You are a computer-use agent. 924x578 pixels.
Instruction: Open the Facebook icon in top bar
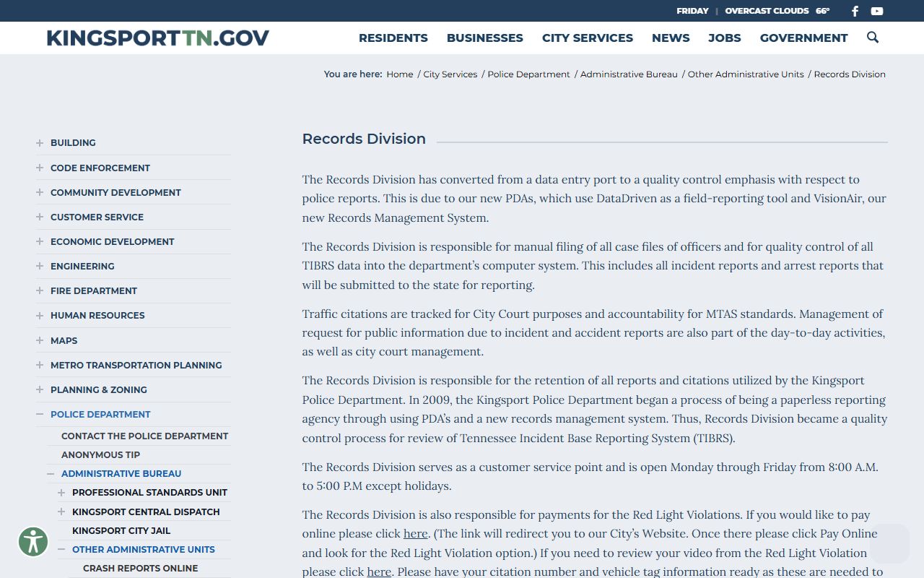pos(855,11)
